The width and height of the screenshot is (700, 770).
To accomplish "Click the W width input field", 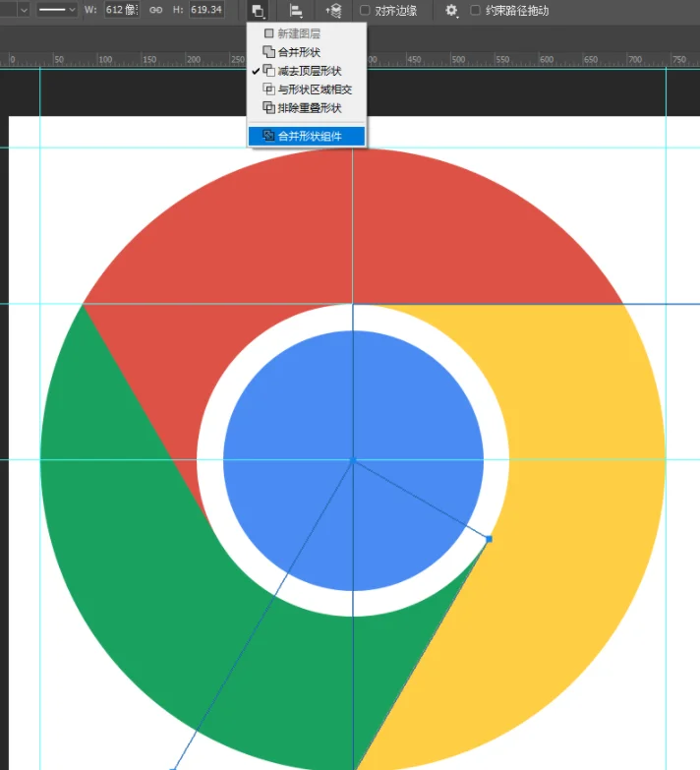I will point(122,10).
